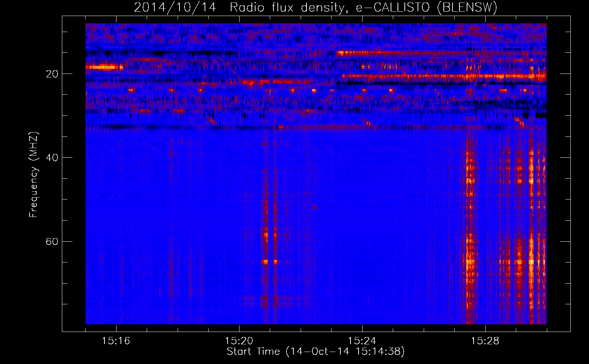This screenshot has width=589, height=364.
Task: Click the time tick label '15:16'
Action: (x=116, y=341)
